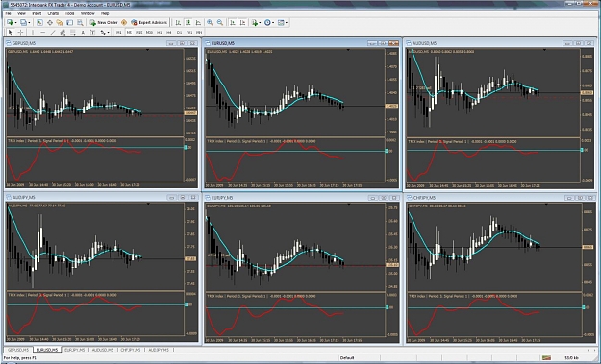Click the Default profile in status bar
601x364 pixels.
coord(347,358)
